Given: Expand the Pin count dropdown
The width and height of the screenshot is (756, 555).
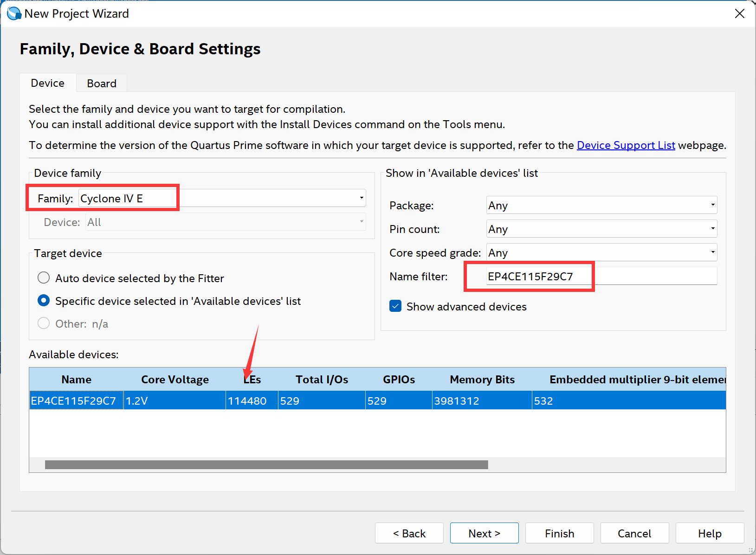Looking at the screenshot, I should 601,229.
